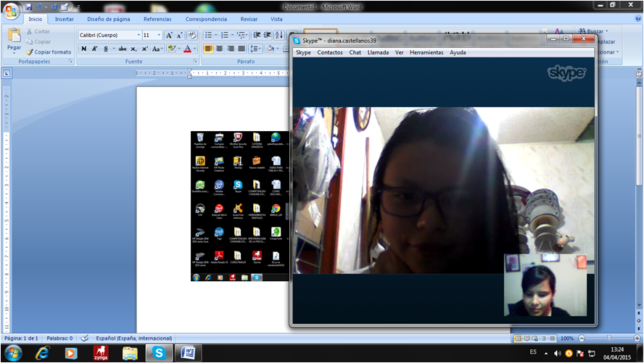Viewport: 644px width, 363px height.
Task: Open the Contactos menu in Skype
Action: pyautogui.click(x=330, y=52)
